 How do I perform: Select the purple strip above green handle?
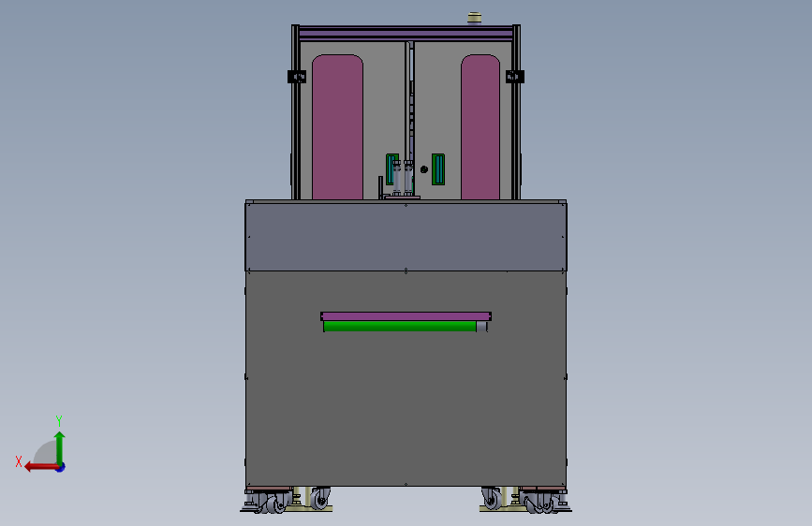point(406,315)
